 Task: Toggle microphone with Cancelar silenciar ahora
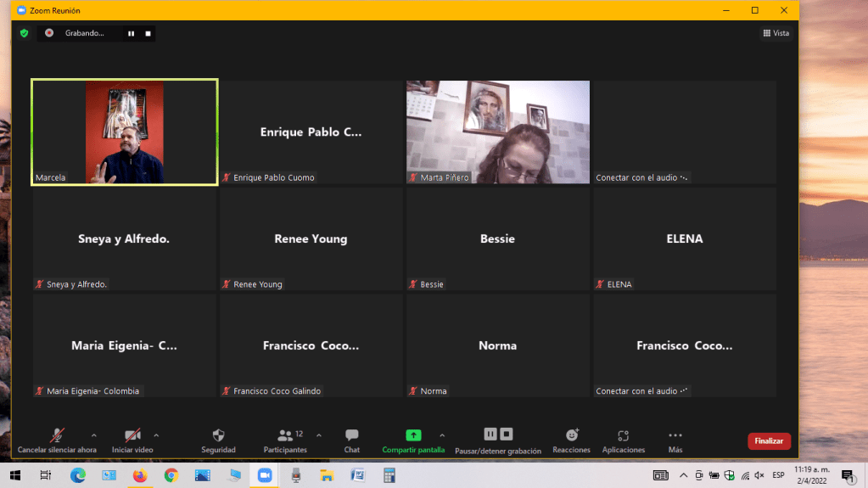(57, 435)
